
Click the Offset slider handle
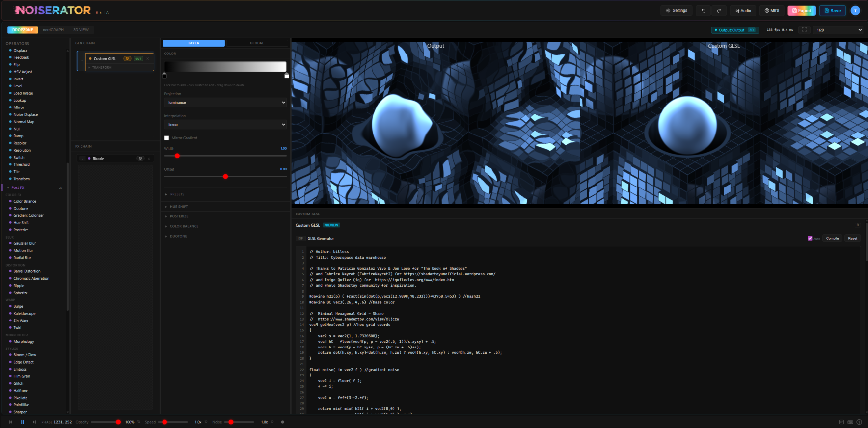click(x=225, y=177)
